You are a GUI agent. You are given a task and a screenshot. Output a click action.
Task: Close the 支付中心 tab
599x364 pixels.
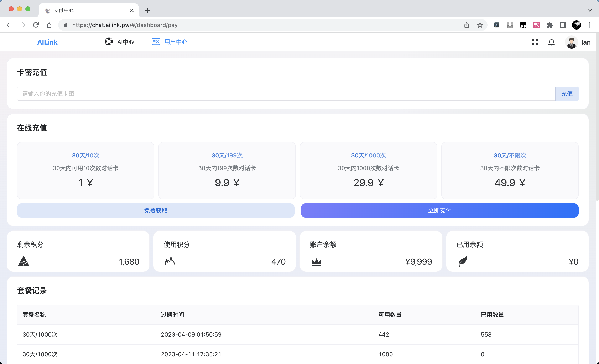coord(132,10)
